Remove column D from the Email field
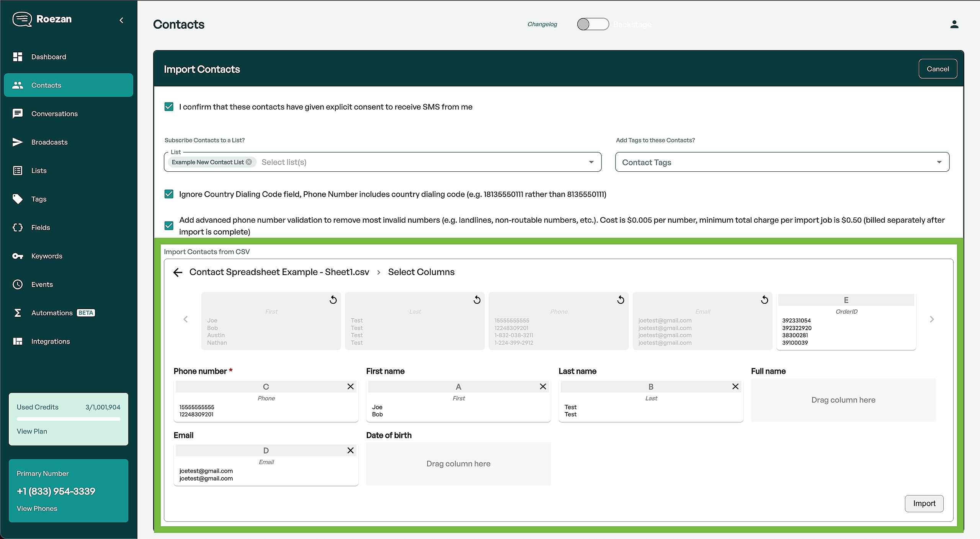The height and width of the screenshot is (539, 980). coord(350,450)
